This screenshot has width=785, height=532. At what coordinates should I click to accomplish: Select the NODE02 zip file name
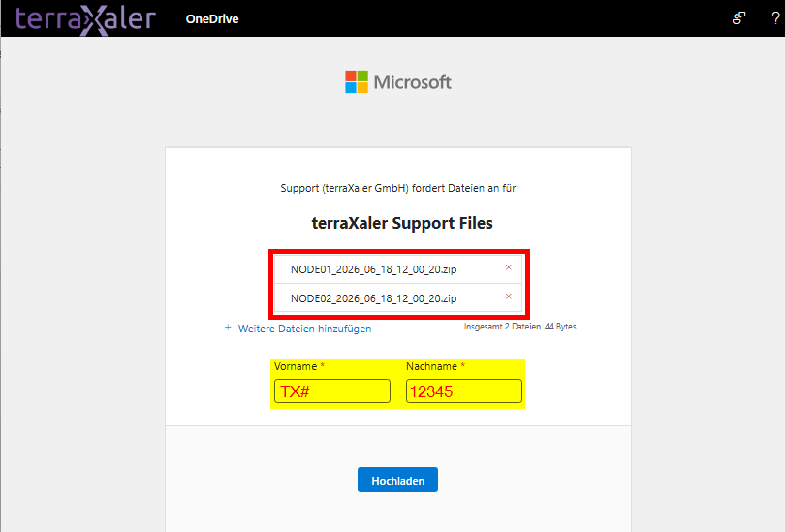click(373, 298)
